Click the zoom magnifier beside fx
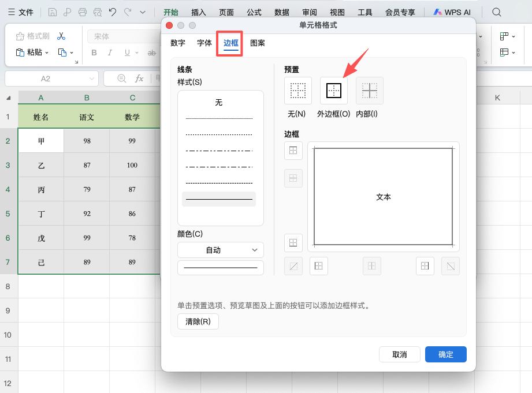The image size is (532, 393). click(x=122, y=78)
